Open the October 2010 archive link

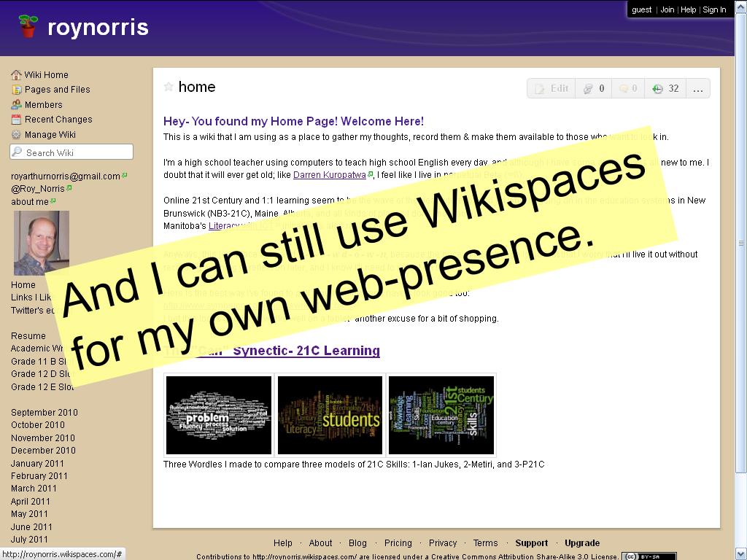(38, 425)
